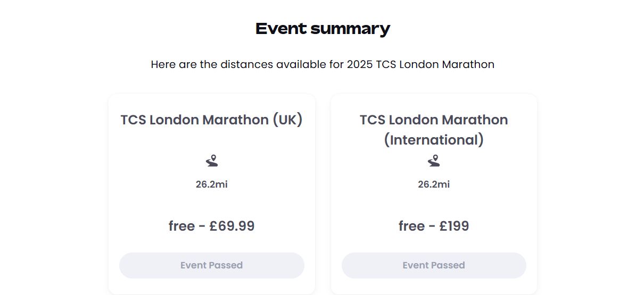This screenshot has width=644, height=295.
Task: Click the route icon in UK marathon card
Action: coord(212,161)
